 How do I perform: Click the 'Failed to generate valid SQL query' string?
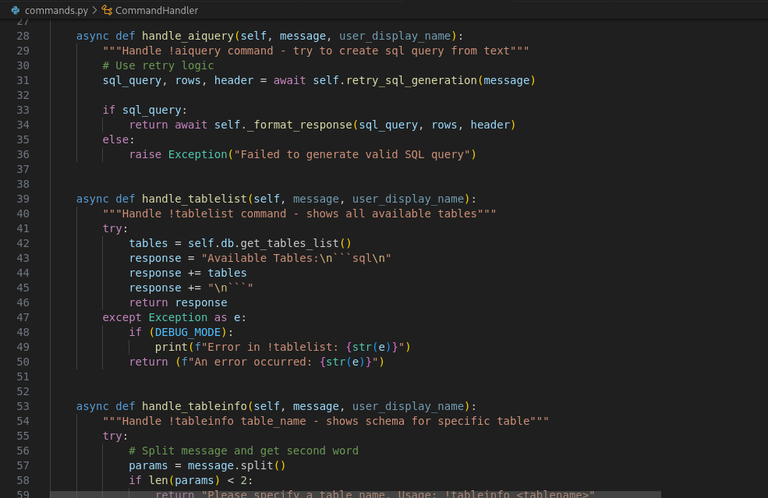point(352,155)
